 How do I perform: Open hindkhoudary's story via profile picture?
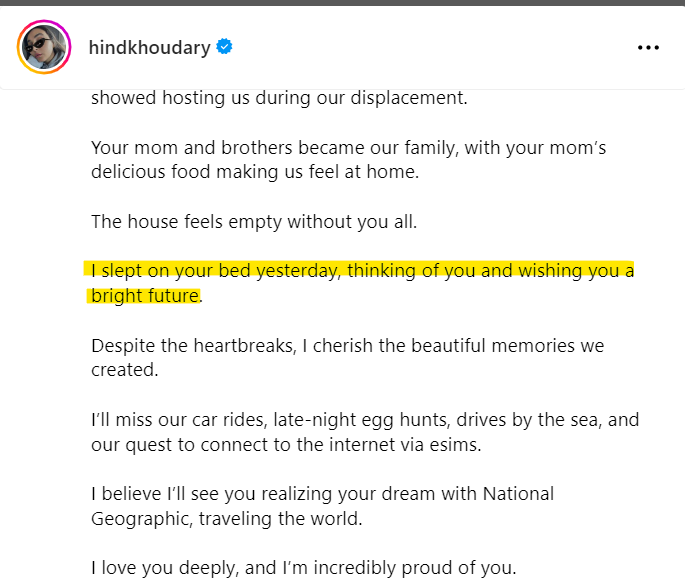pyautogui.click(x=44, y=47)
